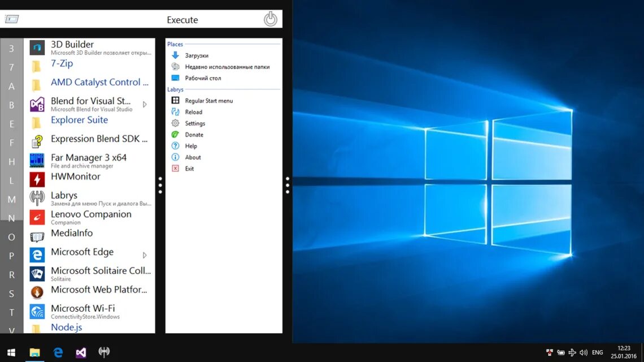The image size is (644, 362).
Task: Jump to letter H in the alphabet index
Action: [x=11, y=162]
